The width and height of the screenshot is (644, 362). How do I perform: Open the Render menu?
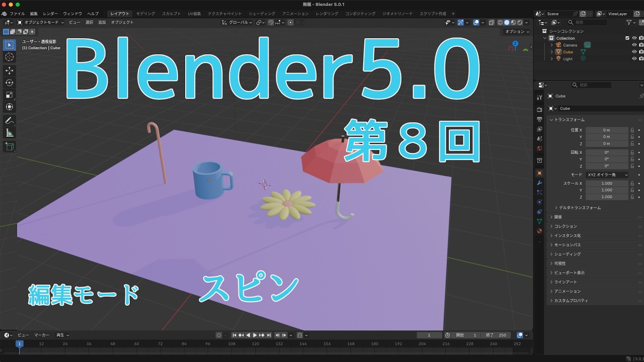coord(50,14)
